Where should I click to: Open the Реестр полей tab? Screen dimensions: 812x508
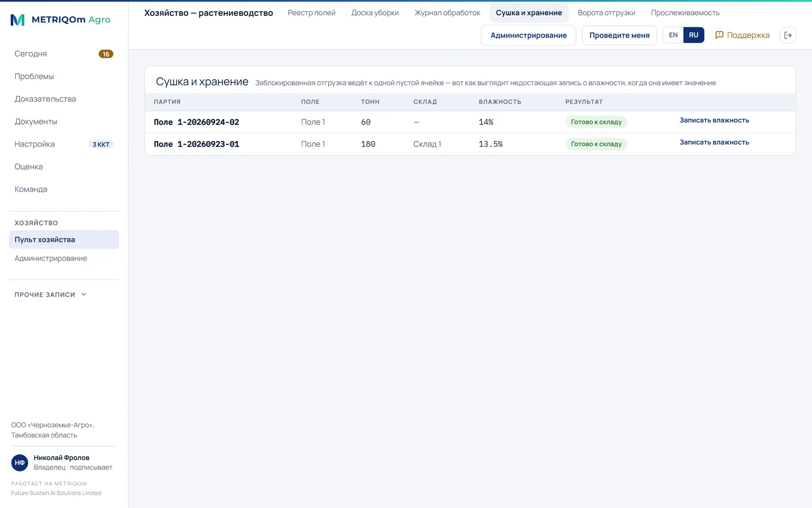(312, 13)
